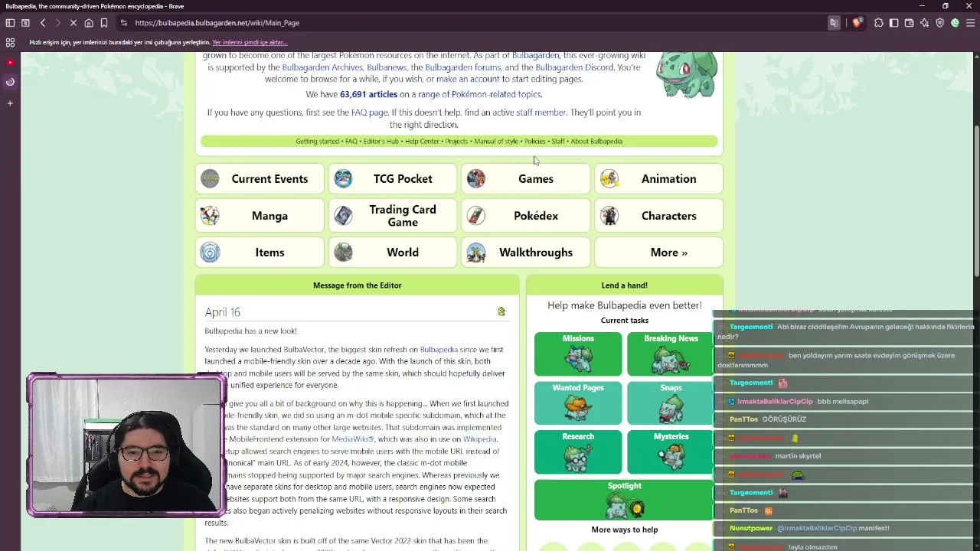
Task: View site information beside the URL
Action: 124,23
